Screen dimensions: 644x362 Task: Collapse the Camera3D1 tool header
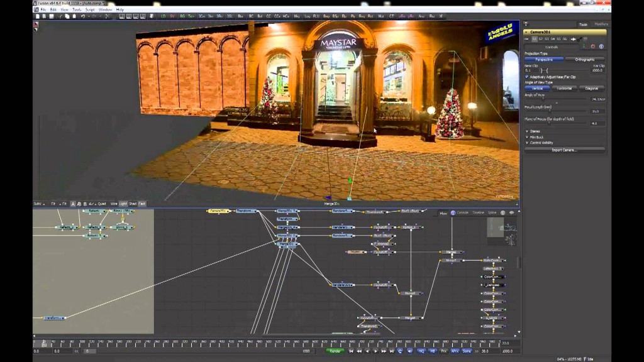[x=526, y=32]
